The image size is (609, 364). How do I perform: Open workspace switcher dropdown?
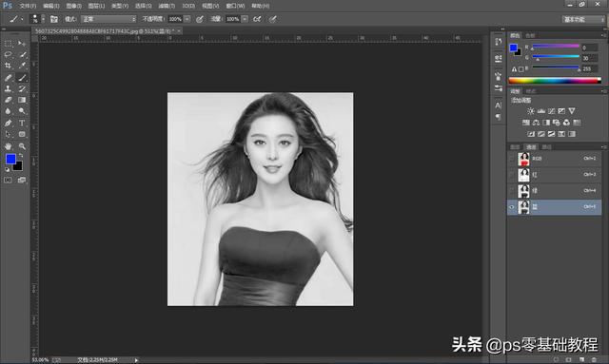tap(583, 19)
